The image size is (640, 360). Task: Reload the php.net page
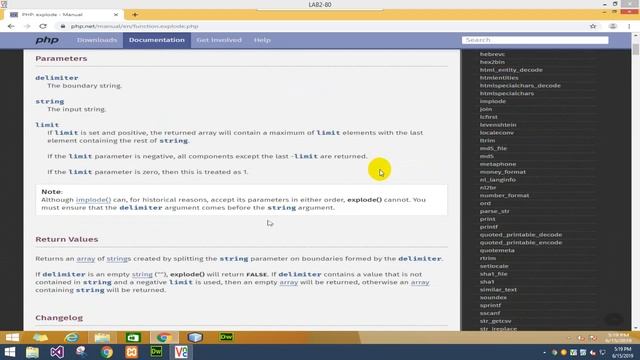click(x=43, y=26)
